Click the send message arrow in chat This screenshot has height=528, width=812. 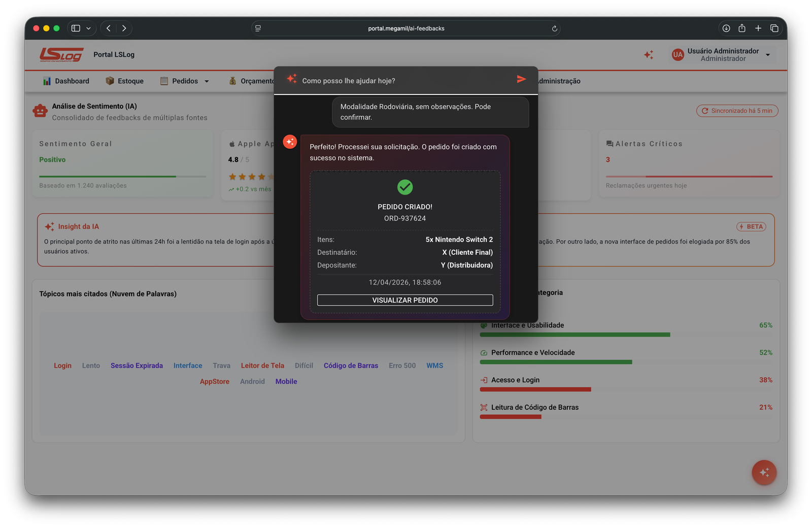pos(521,79)
